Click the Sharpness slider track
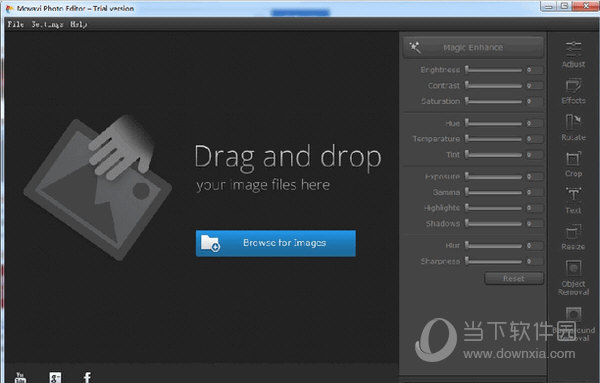Viewport: 600px width, 383px height. click(x=494, y=261)
